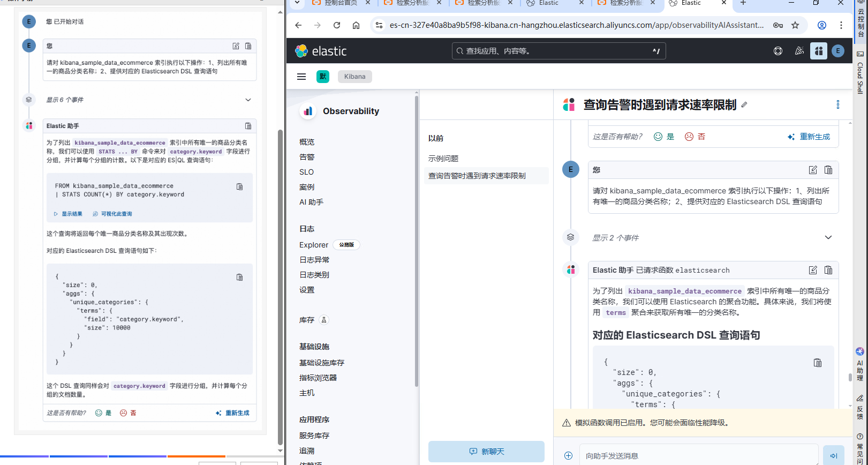This screenshot has width=868, height=465.
Task: Open 日志异常 in sidebar
Action: click(x=314, y=260)
